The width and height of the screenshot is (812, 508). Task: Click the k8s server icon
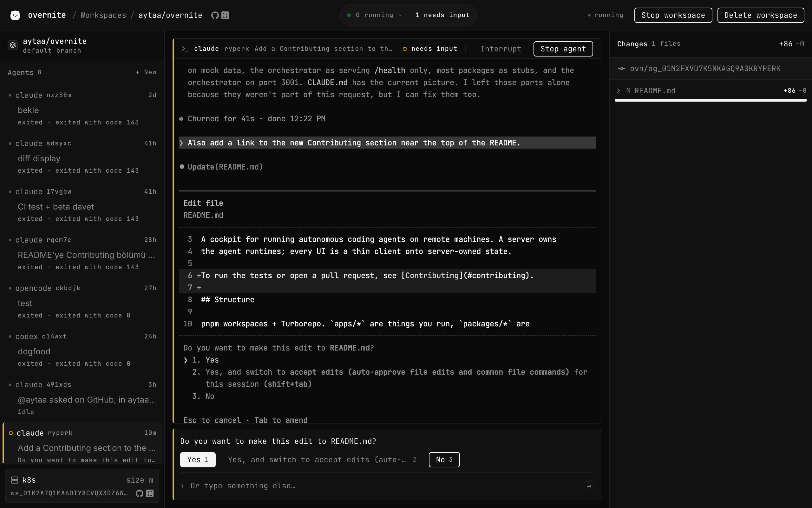tap(14, 480)
